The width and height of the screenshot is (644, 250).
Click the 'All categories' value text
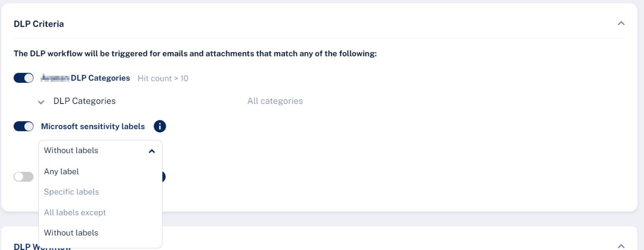[275, 101]
